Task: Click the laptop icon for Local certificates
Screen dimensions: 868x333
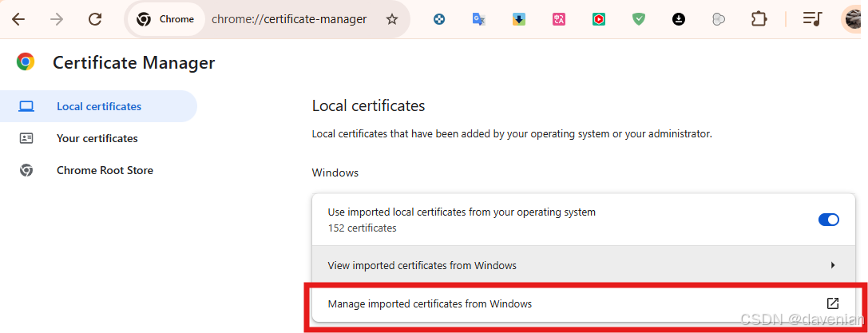Action: [26, 106]
